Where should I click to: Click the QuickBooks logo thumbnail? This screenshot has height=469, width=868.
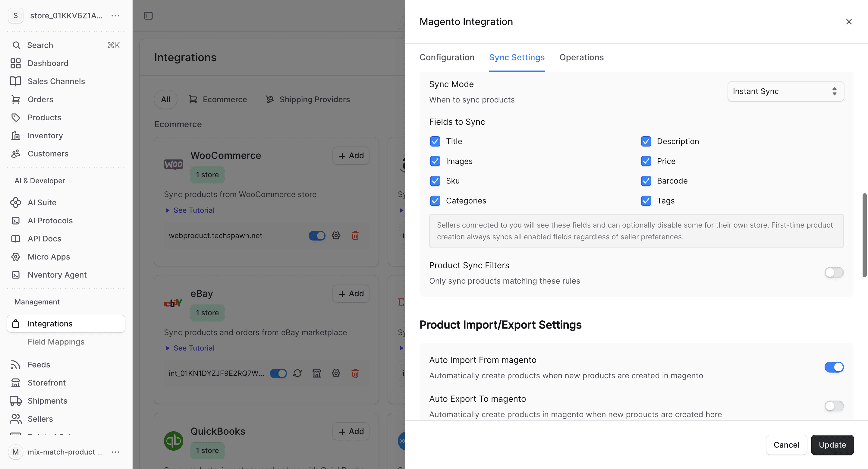coord(174,441)
